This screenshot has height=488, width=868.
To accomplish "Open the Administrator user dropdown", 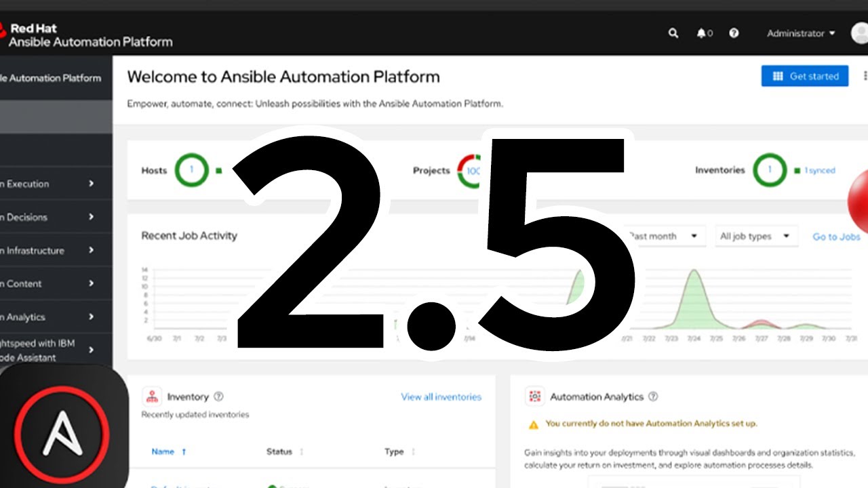I will click(x=801, y=33).
